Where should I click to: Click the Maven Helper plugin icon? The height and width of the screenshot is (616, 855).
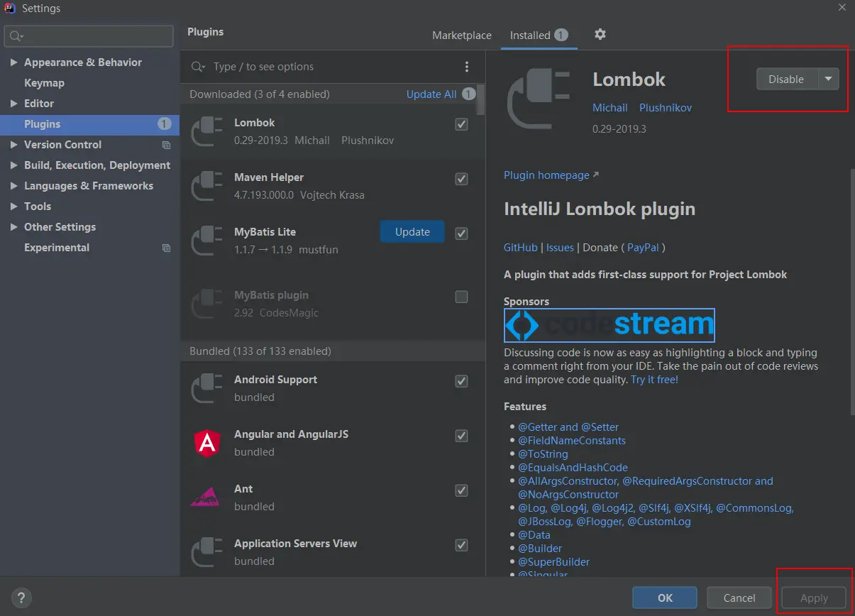(207, 186)
